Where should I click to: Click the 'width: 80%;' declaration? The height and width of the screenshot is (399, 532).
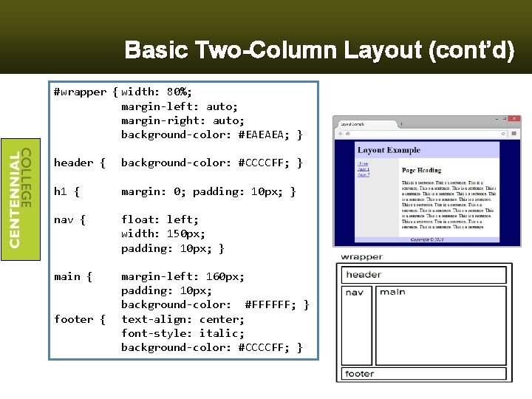[157, 92]
